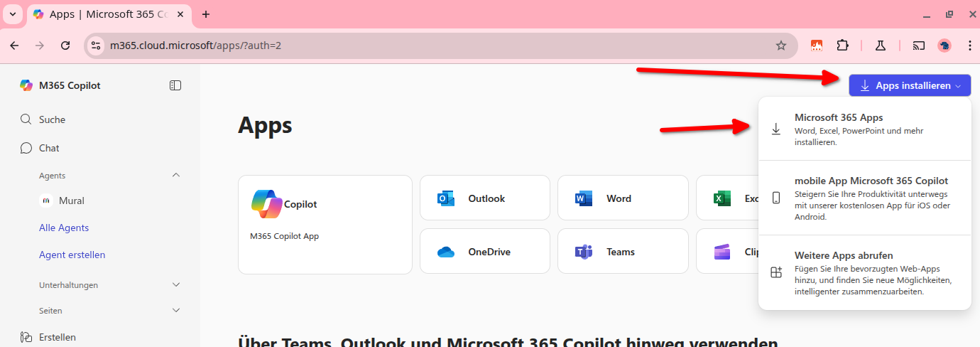Click the add-apps grid icon in the menu

[x=776, y=272]
